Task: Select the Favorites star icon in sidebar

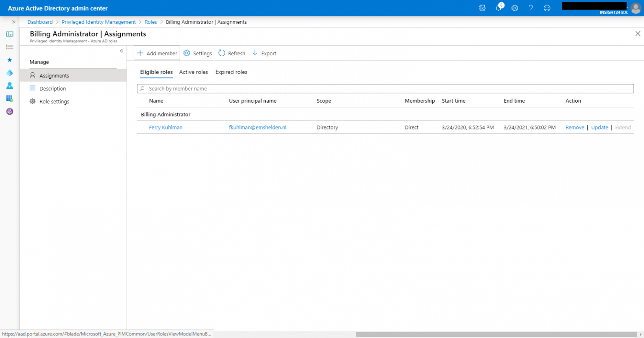Action: [x=10, y=60]
